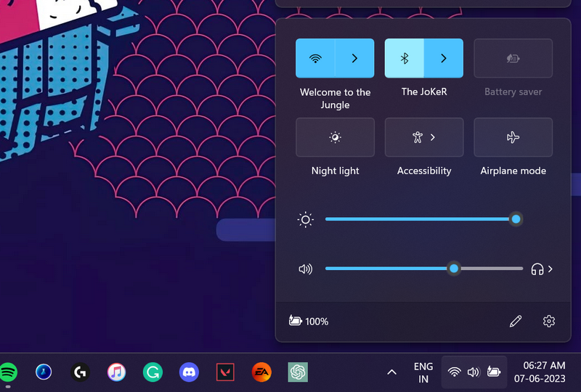Toggle the Bluetooth quick setting

coord(405,58)
